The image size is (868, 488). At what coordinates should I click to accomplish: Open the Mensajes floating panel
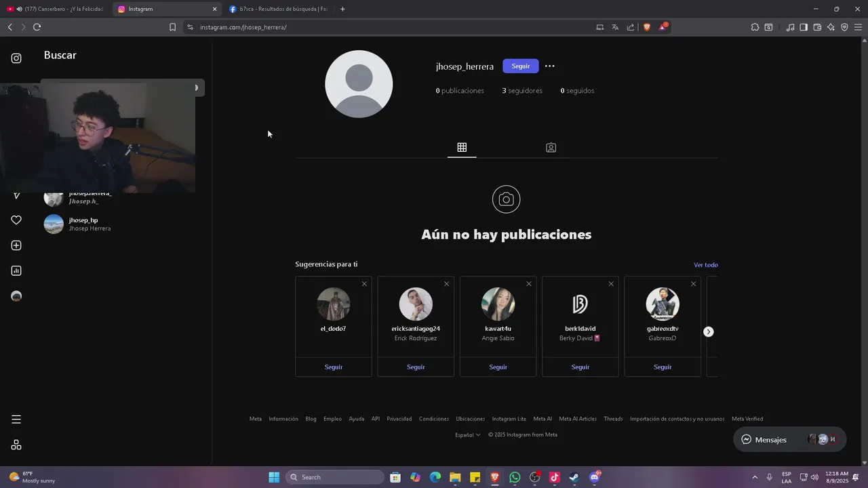(789, 439)
